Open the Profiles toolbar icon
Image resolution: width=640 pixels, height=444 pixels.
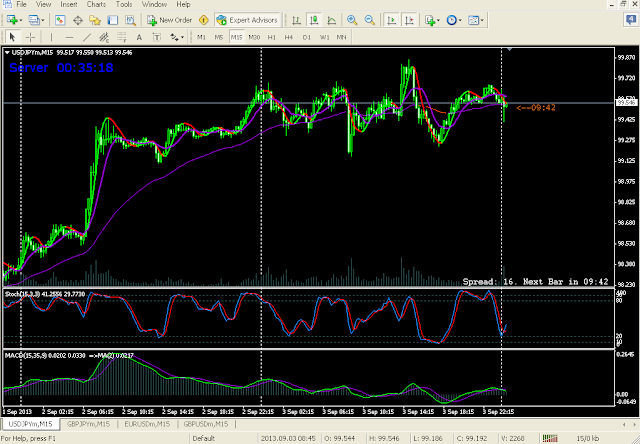34,20
